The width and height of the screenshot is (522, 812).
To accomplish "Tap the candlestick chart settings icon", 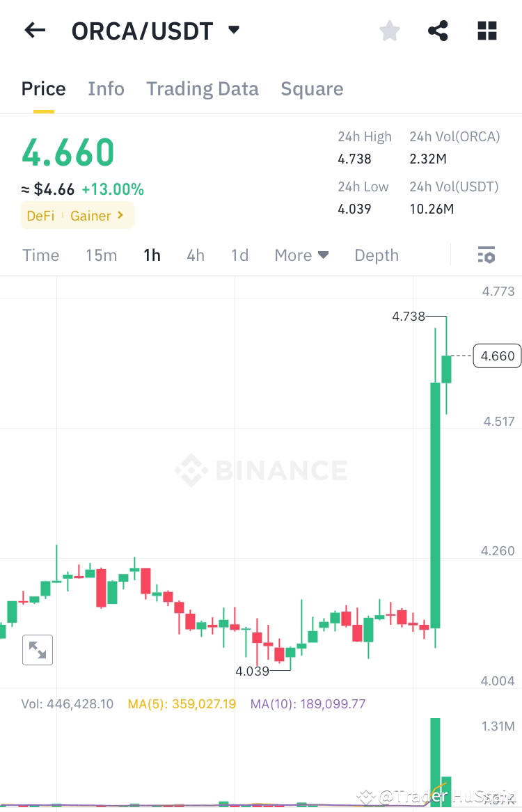I will click(486, 255).
